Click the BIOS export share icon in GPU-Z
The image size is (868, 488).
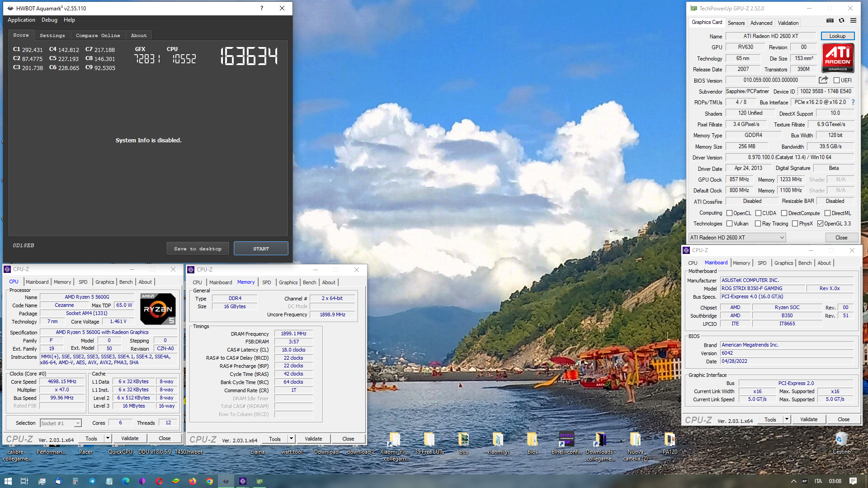click(x=823, y=80)
